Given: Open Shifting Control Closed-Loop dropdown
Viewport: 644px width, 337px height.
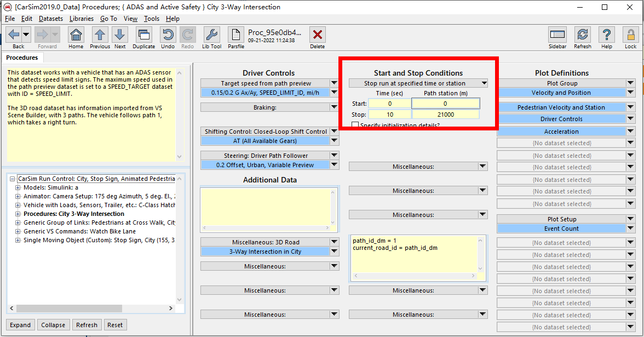Looking at the screenshot, I should point(334,132).
